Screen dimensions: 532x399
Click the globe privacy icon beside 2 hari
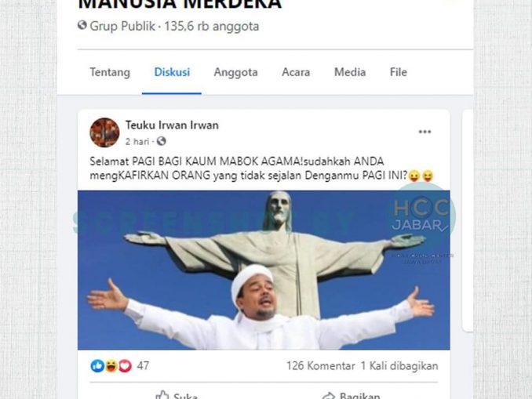pyautogui.click(x=161, y=141)
